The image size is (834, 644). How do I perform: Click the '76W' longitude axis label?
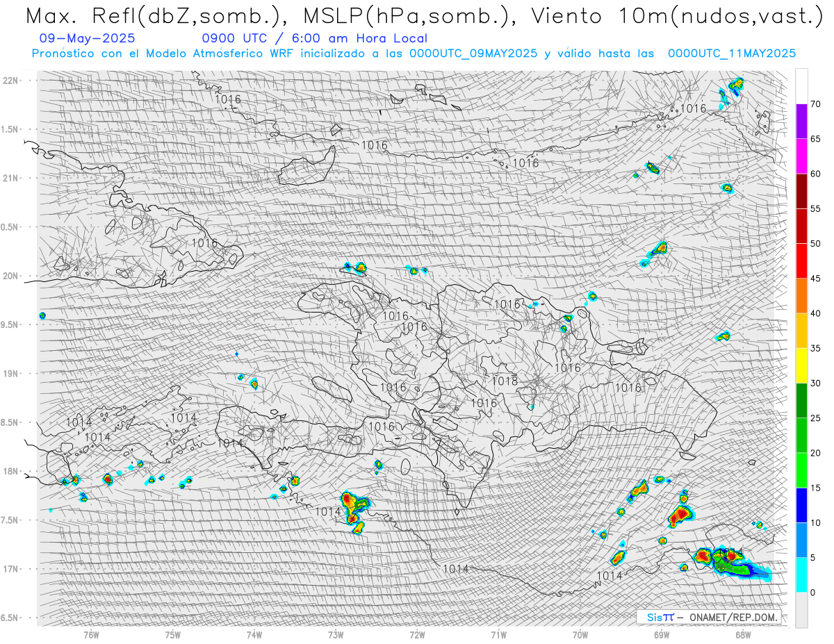pyautogui.click(x=91, y=634)
